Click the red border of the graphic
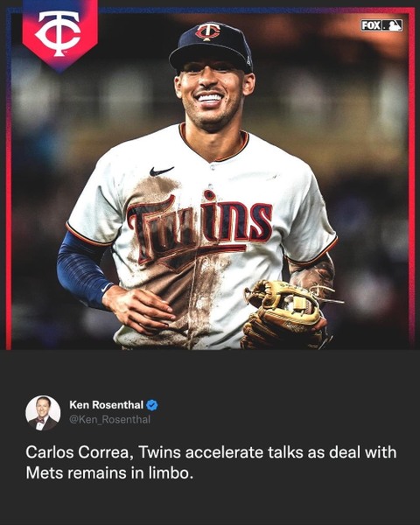The height and width of the screenshot is (525, 420). (x=411, y=181)
